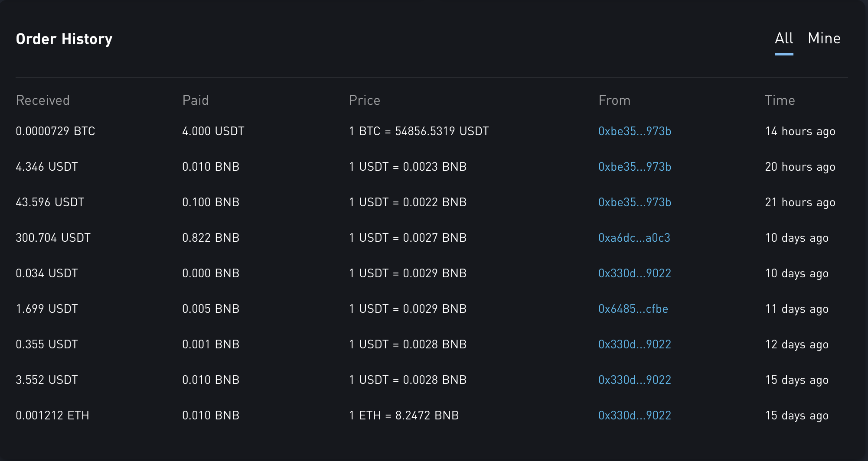This screenshot has height=461, width=868.
Task: Click the Paid column header
Action: pyautogui.click(x=196, y=101)
